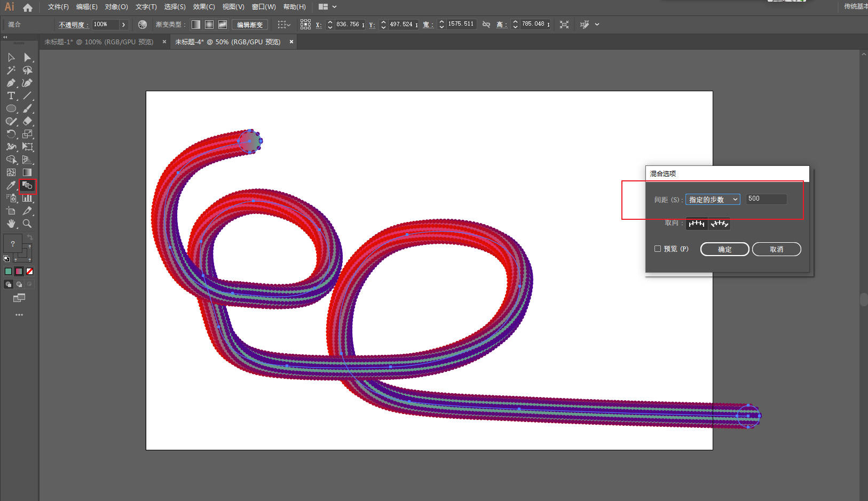
Task: Activate the Zoom magnifier tool
Action: 27,224
